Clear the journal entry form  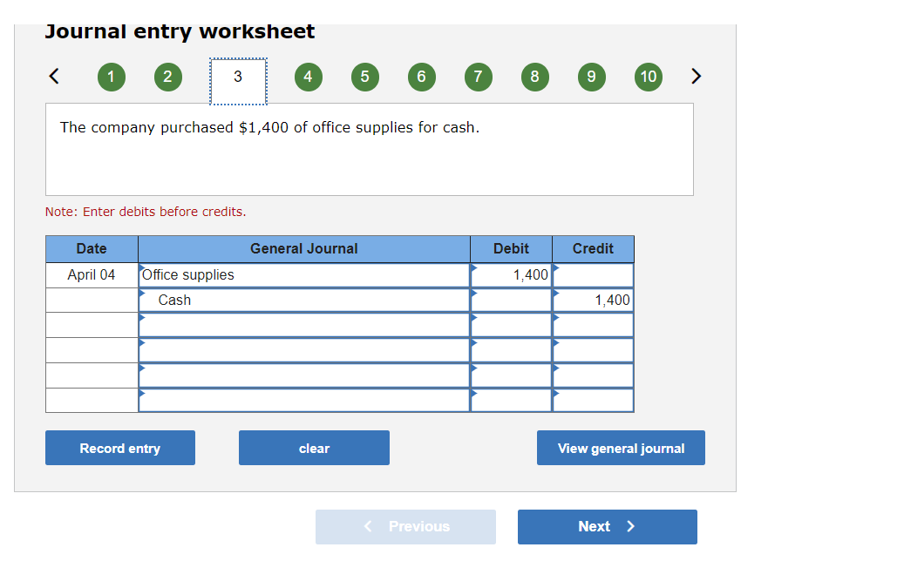314,448
